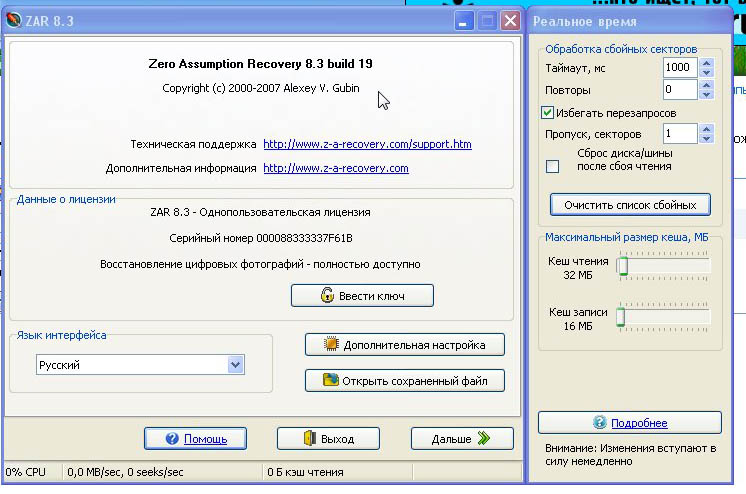Click the Таймаут, мс input field

point(680,67)
